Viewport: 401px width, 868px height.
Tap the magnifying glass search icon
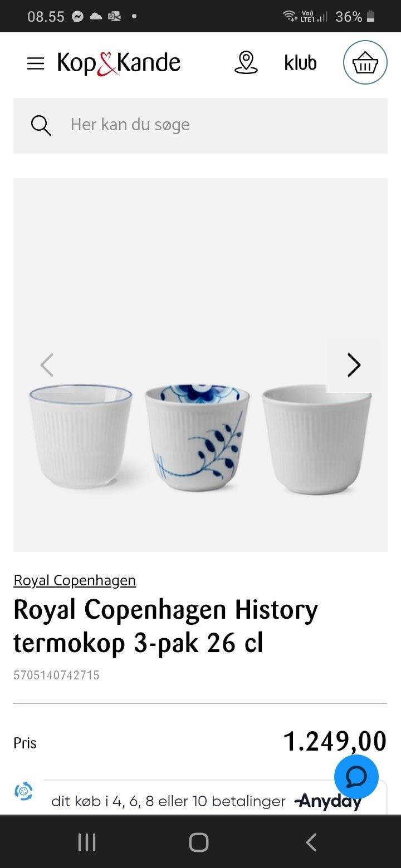pos(41,125)
